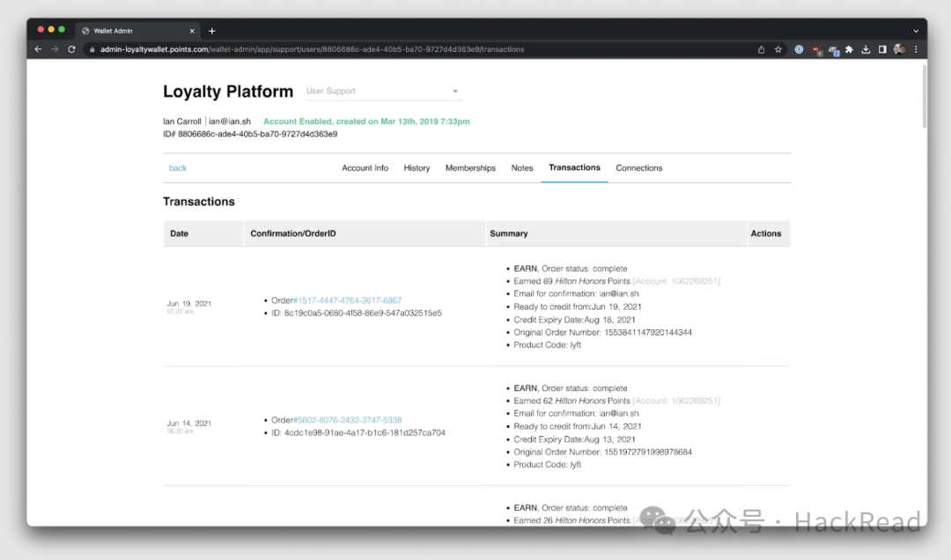This screenshot has height=560, width=951.
Task: Toggle the browser side panel icon
Action: tap(882, 49)
